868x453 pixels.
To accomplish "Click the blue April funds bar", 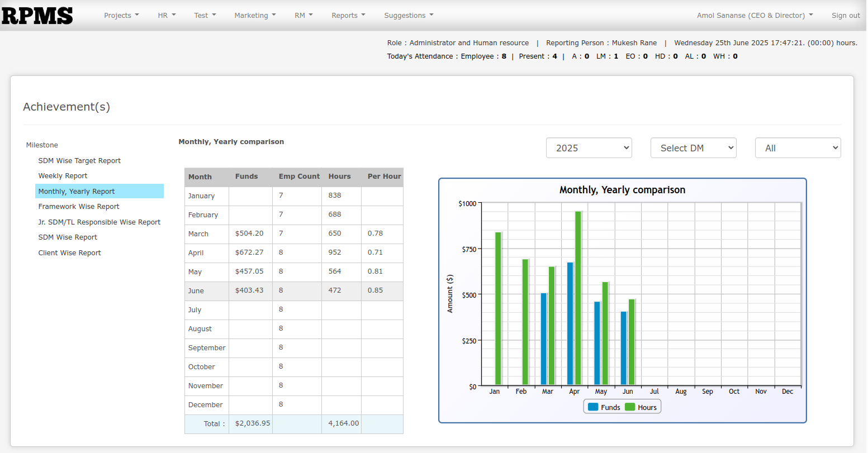I will 570,324.
